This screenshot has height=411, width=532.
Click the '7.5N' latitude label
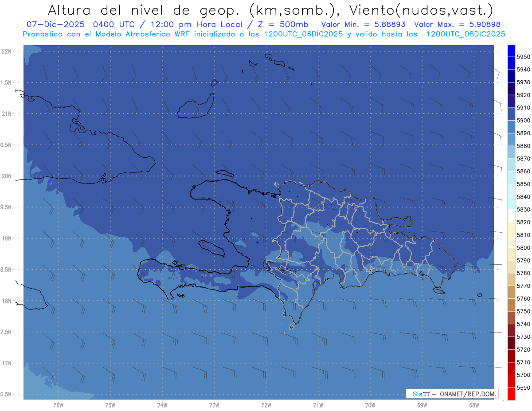7,332
